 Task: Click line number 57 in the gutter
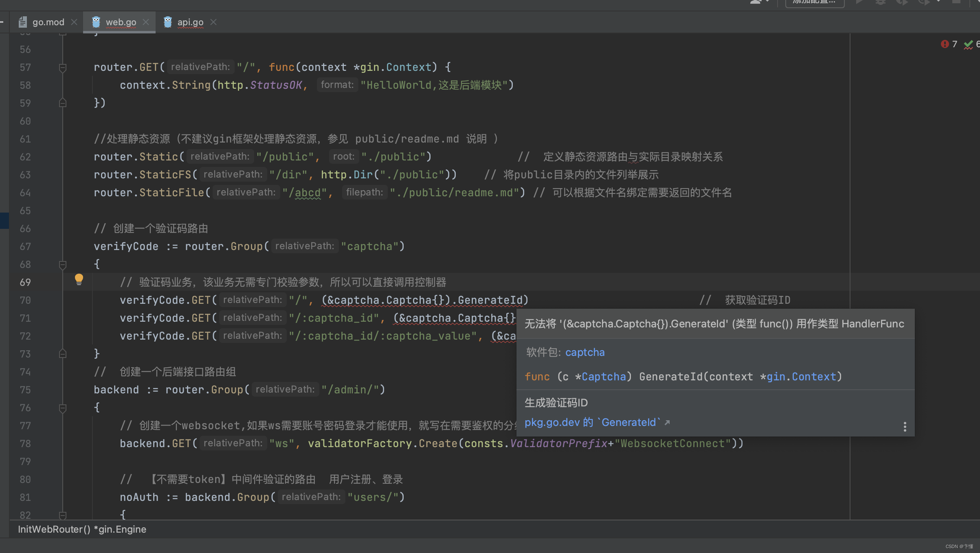[x=25, y=67]
